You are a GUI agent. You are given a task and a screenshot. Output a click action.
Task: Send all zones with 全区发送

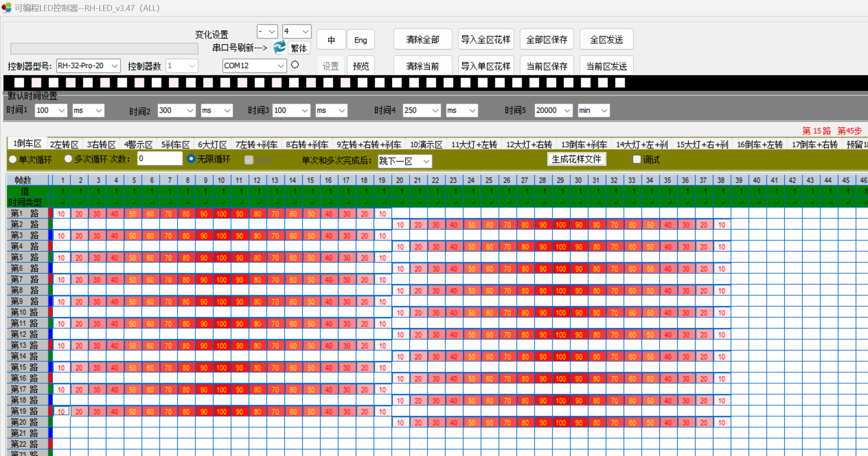[x=606, y=39]
